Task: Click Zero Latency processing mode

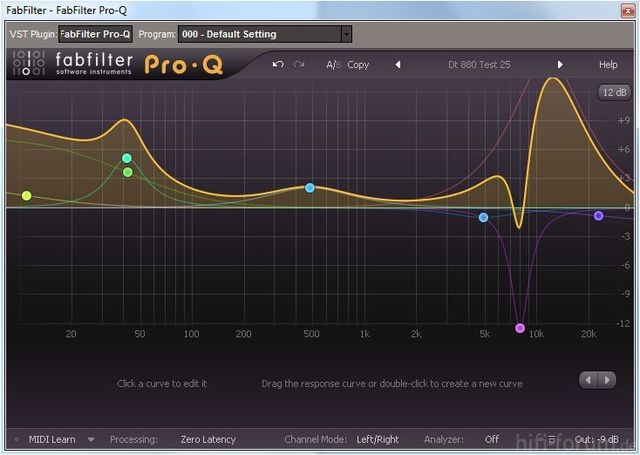Action: [208, 439]
